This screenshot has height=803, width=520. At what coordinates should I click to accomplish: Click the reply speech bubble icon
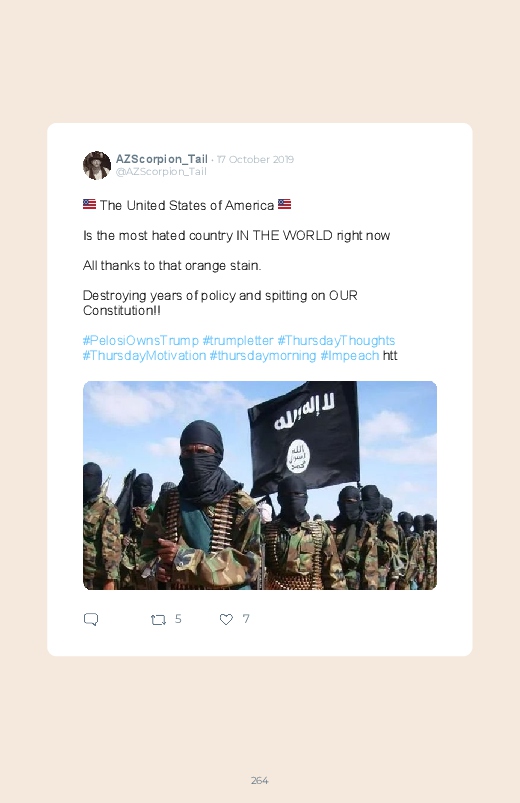(x=91, y=619)
